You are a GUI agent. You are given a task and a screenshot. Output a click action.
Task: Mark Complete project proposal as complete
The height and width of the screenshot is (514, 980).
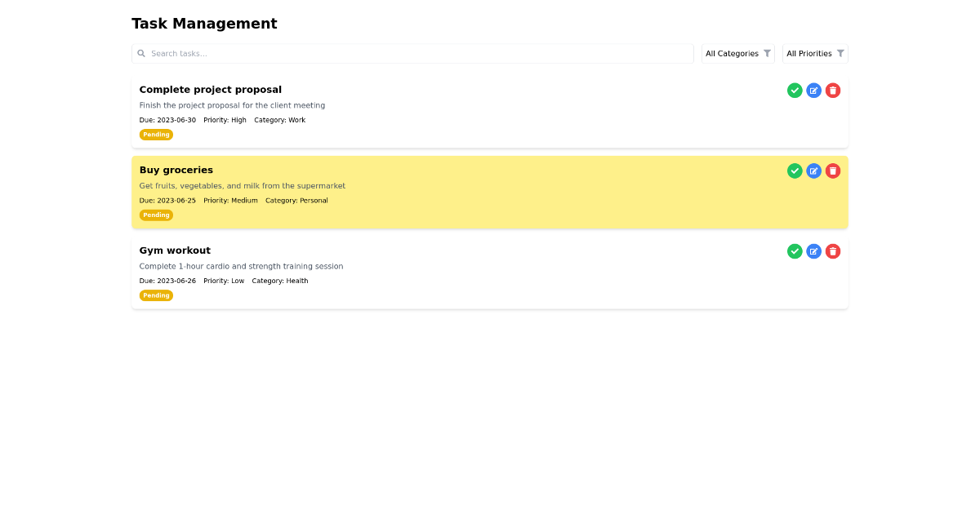pyautogui.click(x=795, y=90)
